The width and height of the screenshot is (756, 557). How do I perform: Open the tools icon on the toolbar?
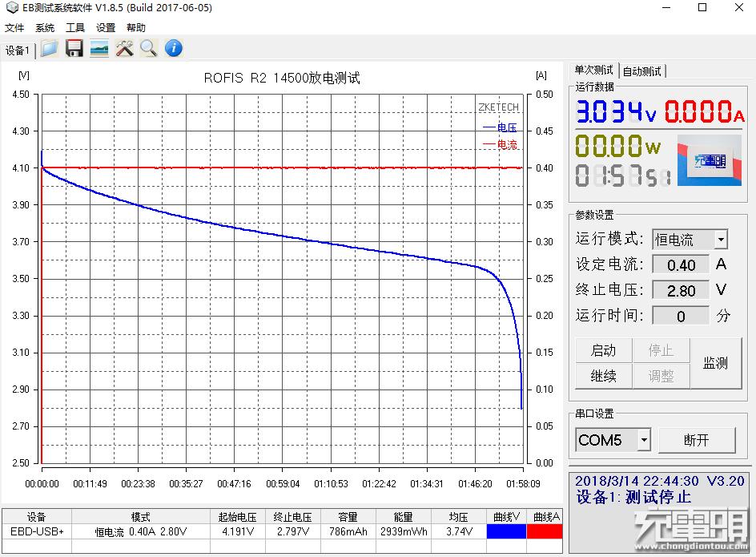tap(123, 48)
